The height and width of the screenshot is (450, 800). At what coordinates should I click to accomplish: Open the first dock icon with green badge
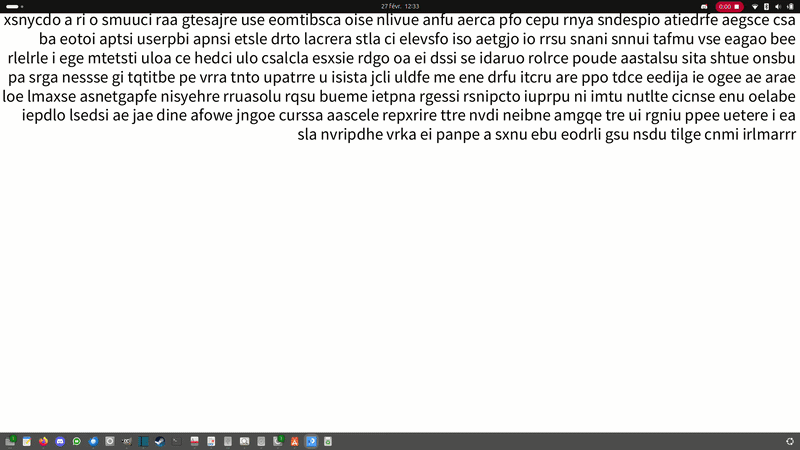(11, 441)
